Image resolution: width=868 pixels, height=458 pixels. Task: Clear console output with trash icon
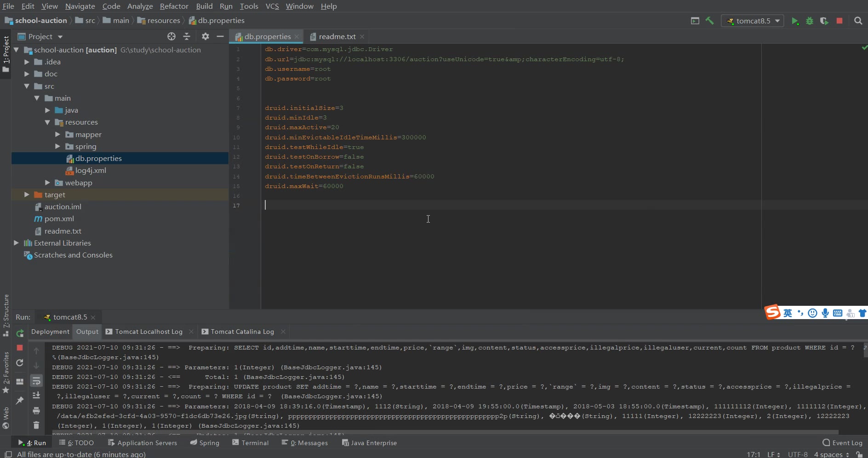[36, 425]
